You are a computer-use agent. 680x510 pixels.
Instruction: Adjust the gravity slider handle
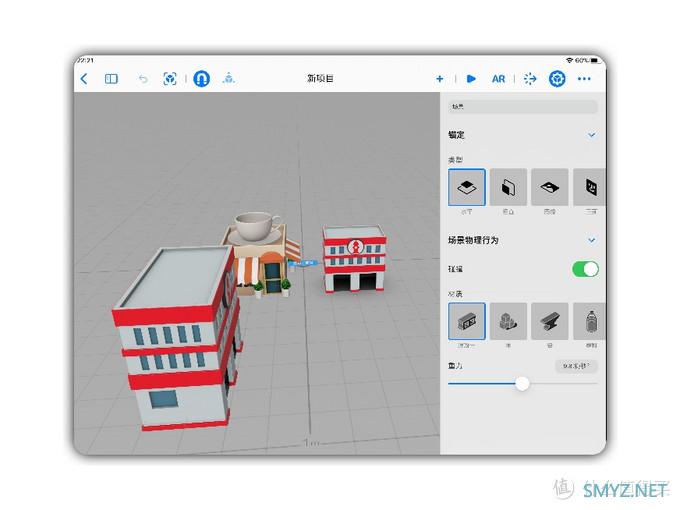(522, 383)
